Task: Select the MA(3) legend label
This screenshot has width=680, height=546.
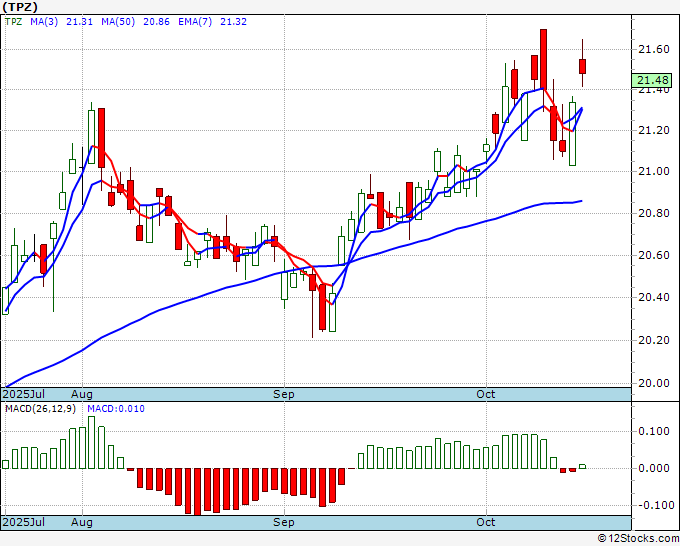Action: 44,22
